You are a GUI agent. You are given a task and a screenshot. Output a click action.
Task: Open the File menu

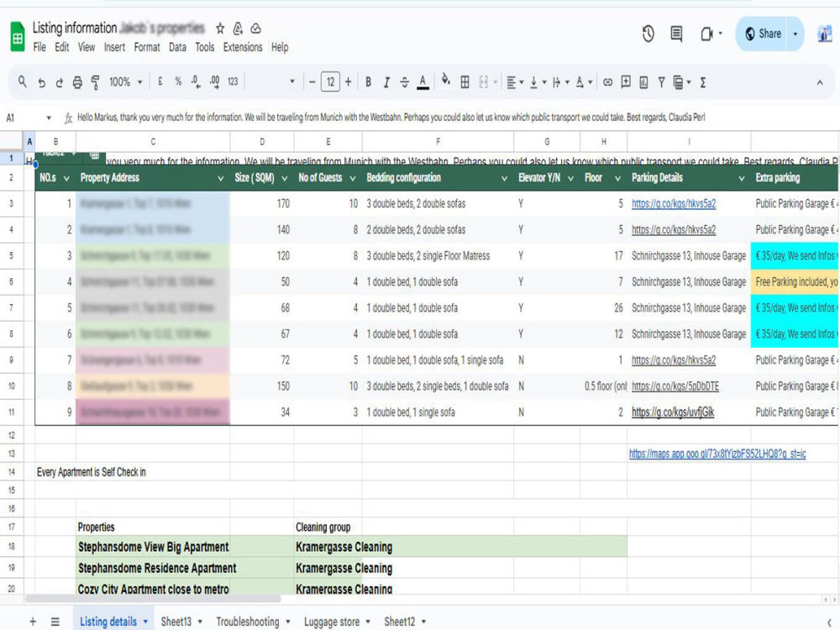tap(39, 47)
